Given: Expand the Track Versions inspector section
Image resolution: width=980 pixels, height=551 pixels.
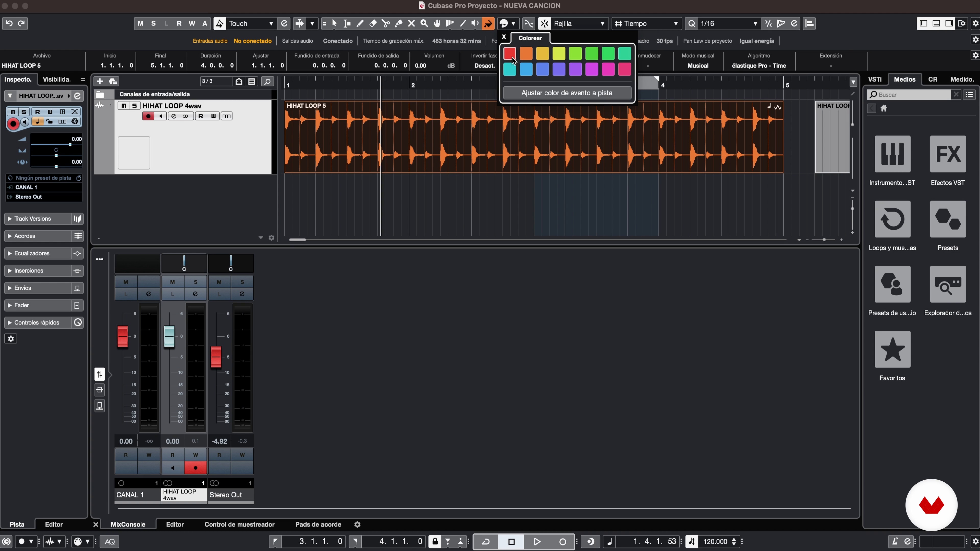Looking at the screenshot, I should click(x=44, y=219).
